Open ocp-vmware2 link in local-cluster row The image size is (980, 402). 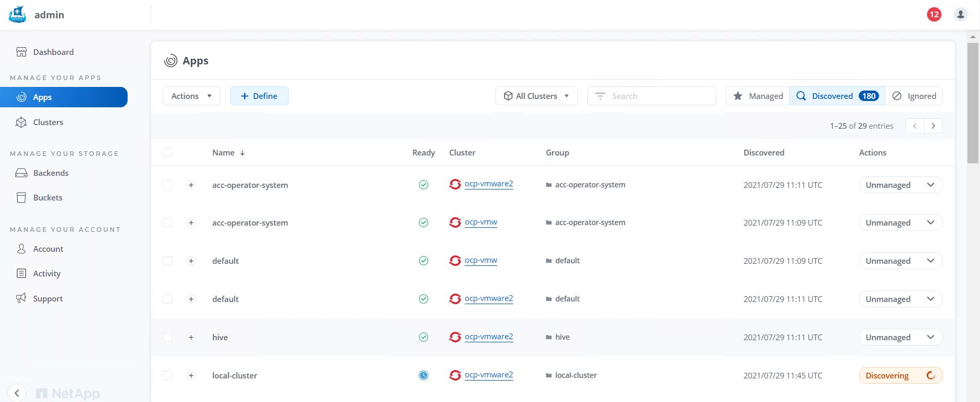pyautogui.click(x=489, y=375)
